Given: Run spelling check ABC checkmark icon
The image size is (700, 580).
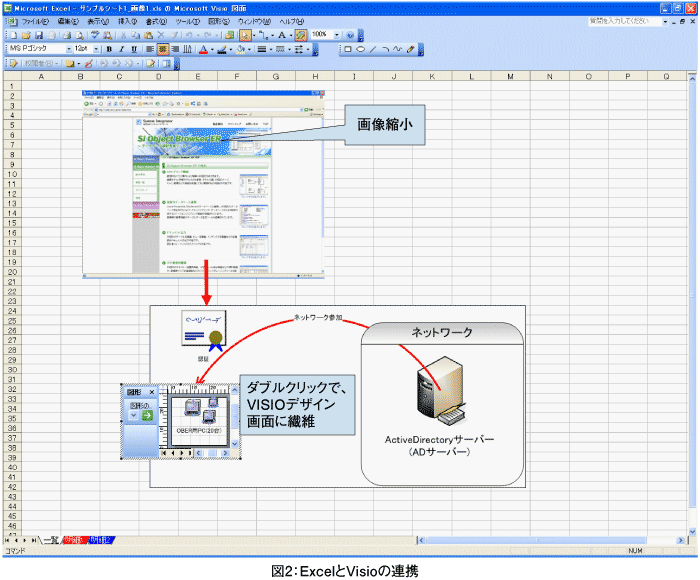Looking at the screenshot, I should [95, 35].
